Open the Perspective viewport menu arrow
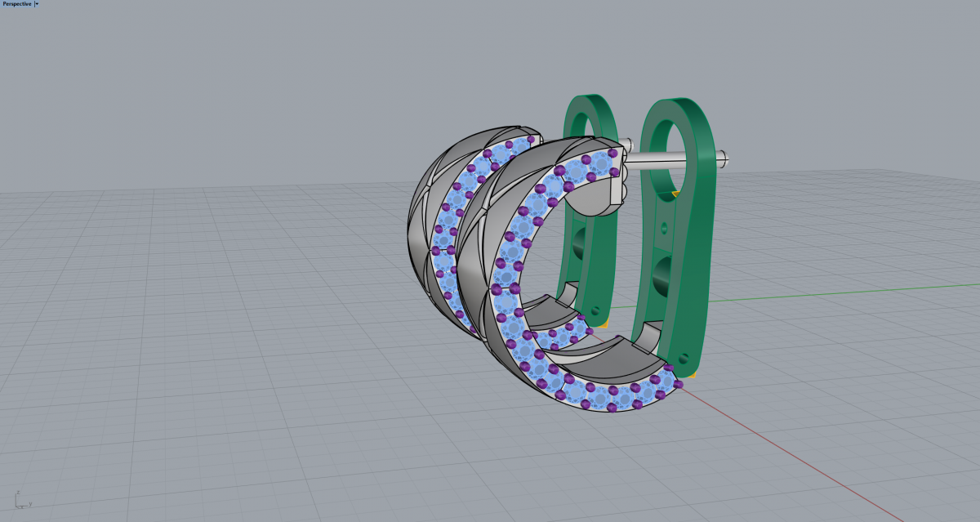Screen dimensions: 980x522 click(37, 4)
